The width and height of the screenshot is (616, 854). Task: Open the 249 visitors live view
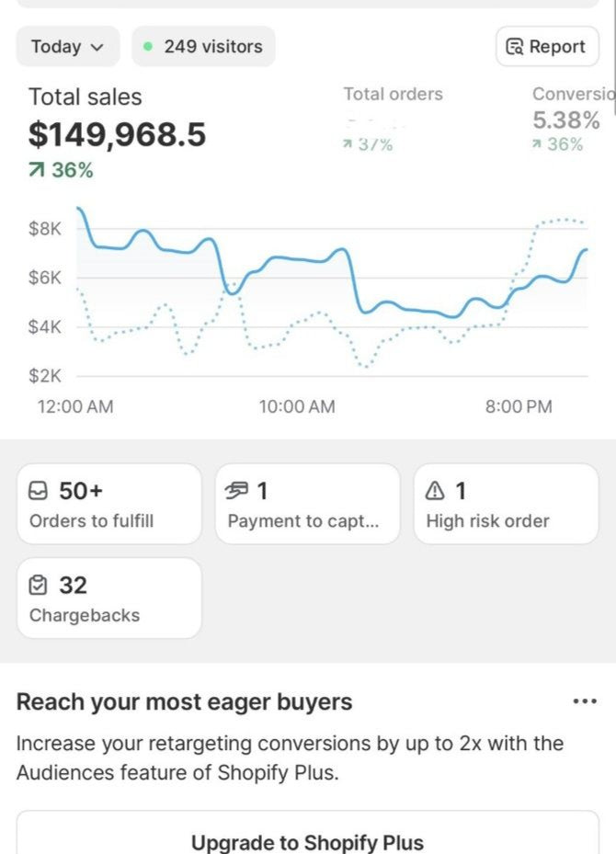click(204, 46)
